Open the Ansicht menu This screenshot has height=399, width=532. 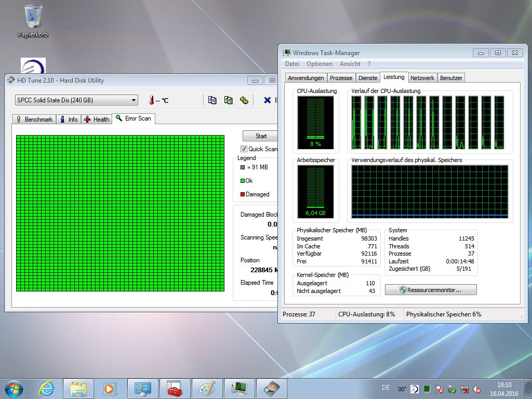point(350,64)
